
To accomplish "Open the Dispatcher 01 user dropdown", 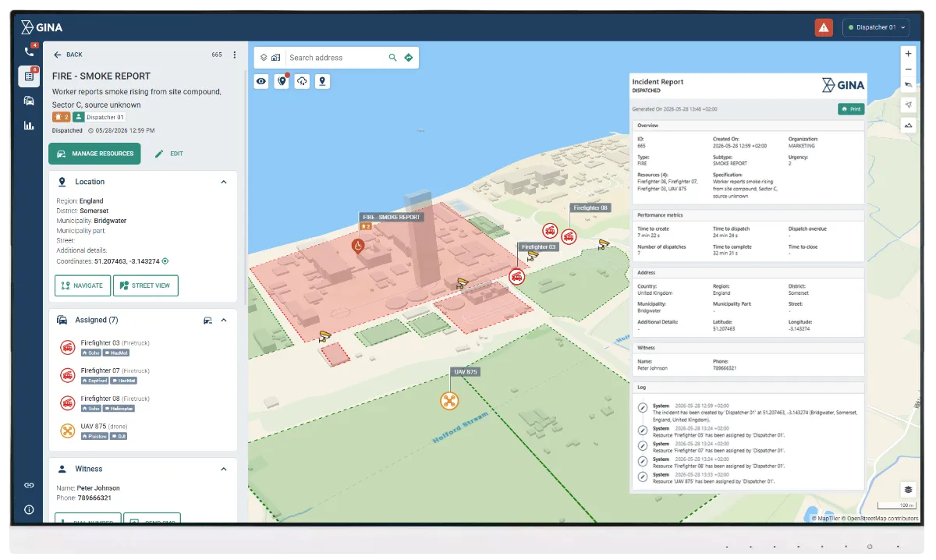I will (876, 27).
